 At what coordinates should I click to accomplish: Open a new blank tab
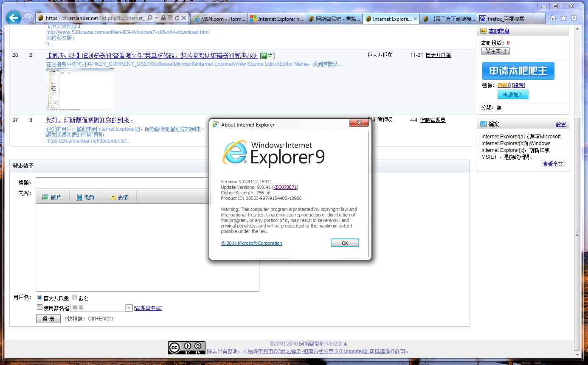point(540,19)
